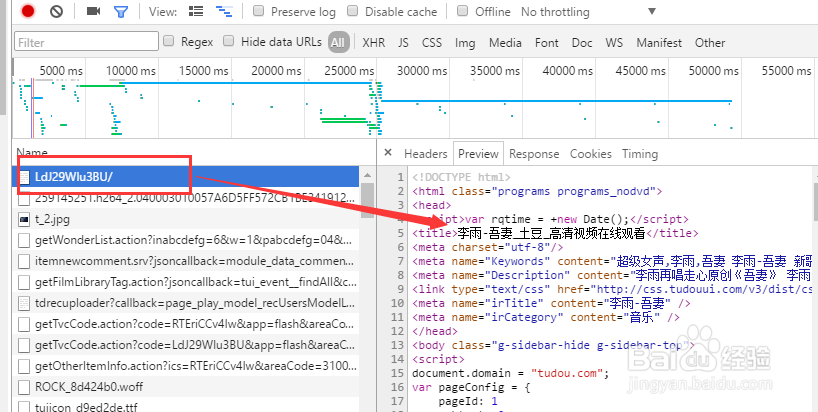Image resolution: width=818 pixels, height=412 pixels.
Task: Toggle capture screenshots camera icon
Action: tap(93, 11)
